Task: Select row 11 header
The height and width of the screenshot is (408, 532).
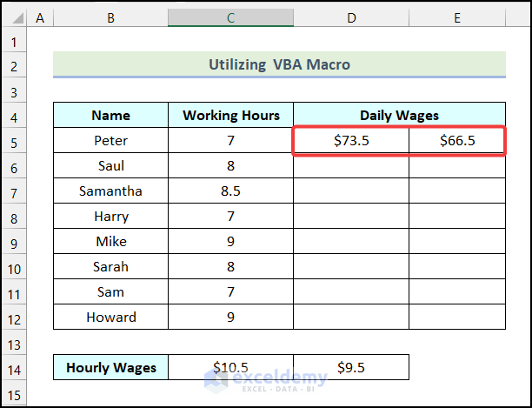Action: [14, 291]
